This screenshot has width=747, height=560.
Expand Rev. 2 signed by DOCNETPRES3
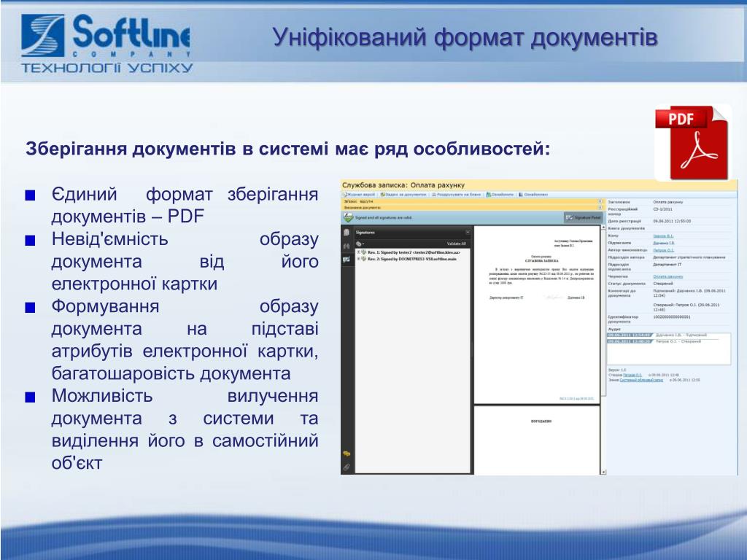358,259
